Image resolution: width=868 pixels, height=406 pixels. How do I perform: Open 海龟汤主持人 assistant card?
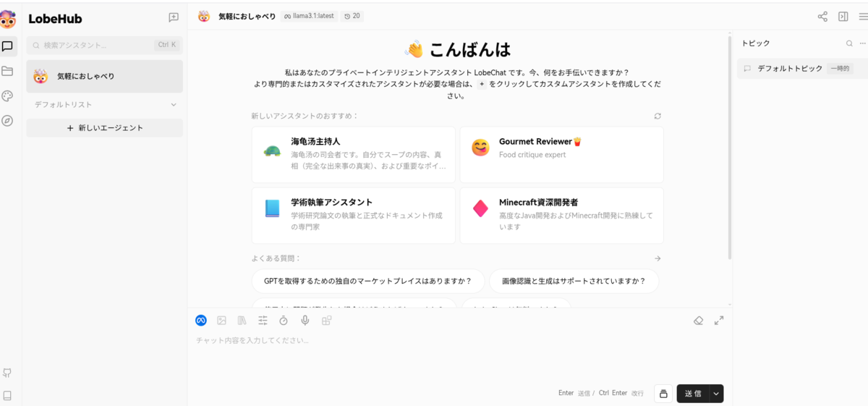(354, 155)
